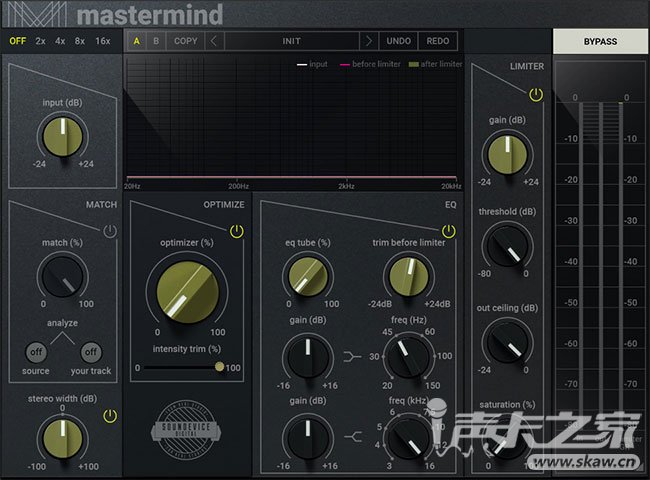Set oversampling to 8x
Screen dimensions: 650x480
tap(80, 41)
